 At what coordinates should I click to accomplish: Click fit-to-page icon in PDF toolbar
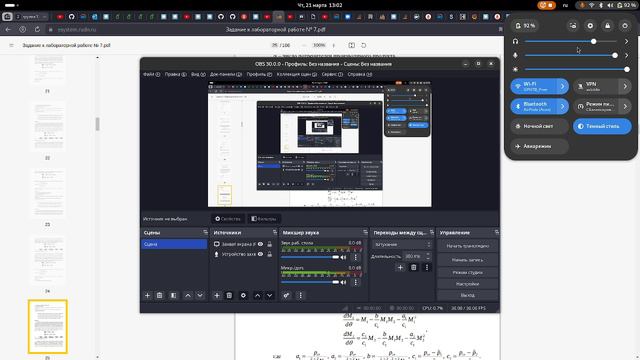click(x=351, y=45)
